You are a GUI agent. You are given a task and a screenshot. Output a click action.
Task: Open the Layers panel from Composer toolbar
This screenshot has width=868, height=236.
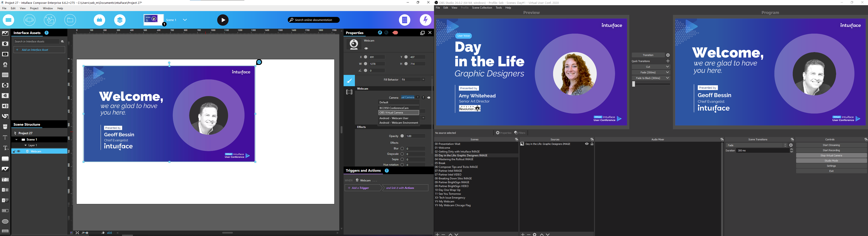120,20
